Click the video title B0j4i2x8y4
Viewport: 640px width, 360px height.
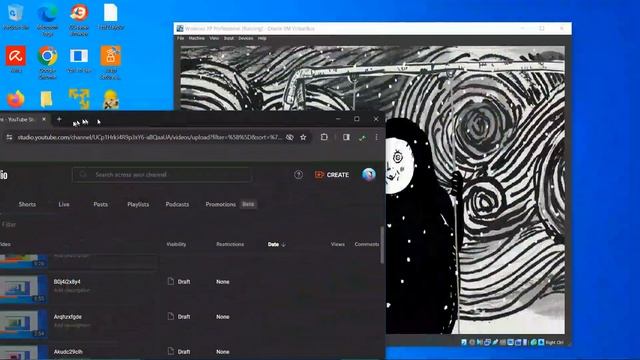pyautogui.click(x=67, y=282)
